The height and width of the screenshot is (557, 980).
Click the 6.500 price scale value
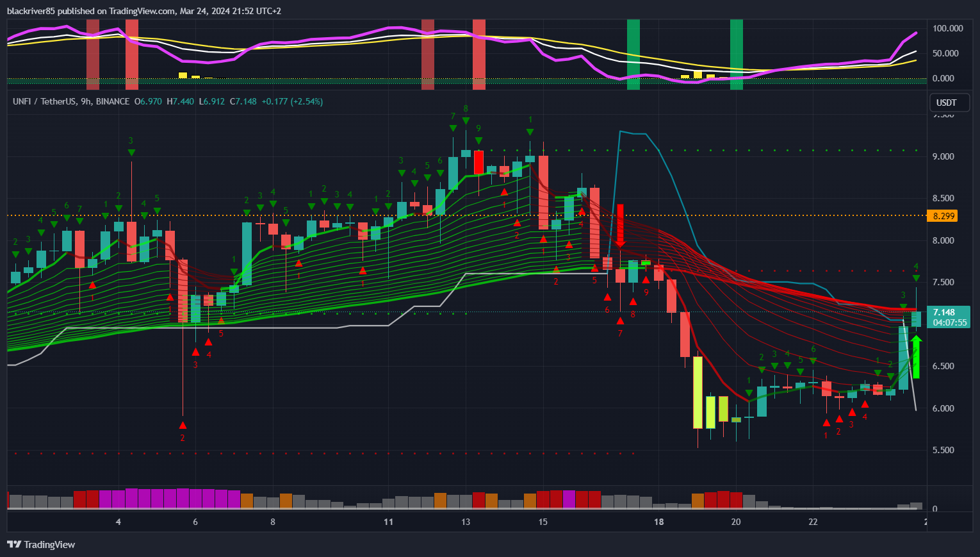pyautogui.click(x=943, y=366)
